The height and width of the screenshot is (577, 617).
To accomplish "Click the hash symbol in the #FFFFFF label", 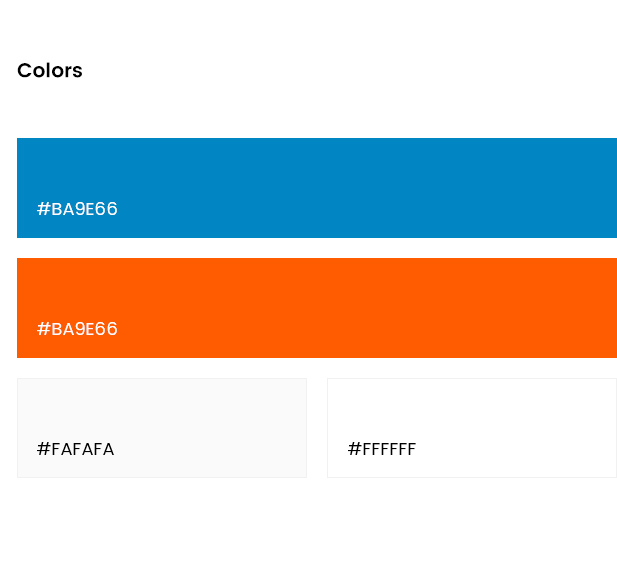I will [354, 449].
